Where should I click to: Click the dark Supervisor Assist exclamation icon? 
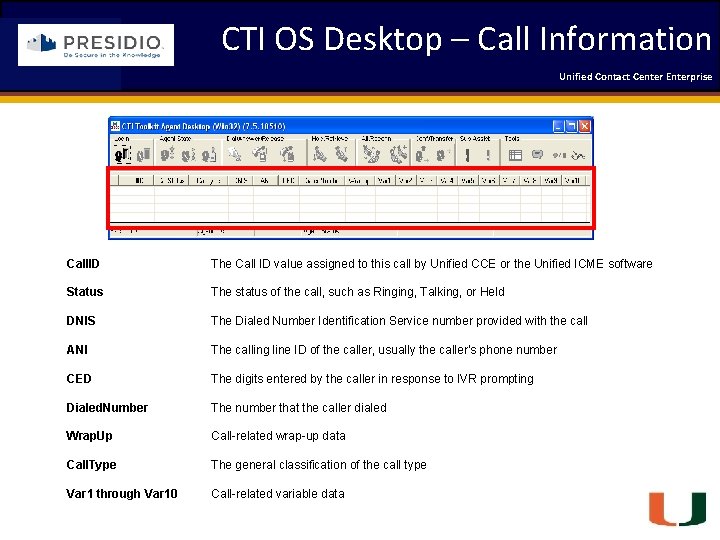point(467,155)
